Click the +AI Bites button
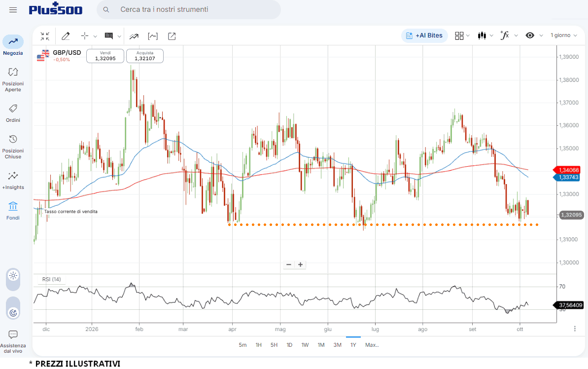 coord(424,36)
